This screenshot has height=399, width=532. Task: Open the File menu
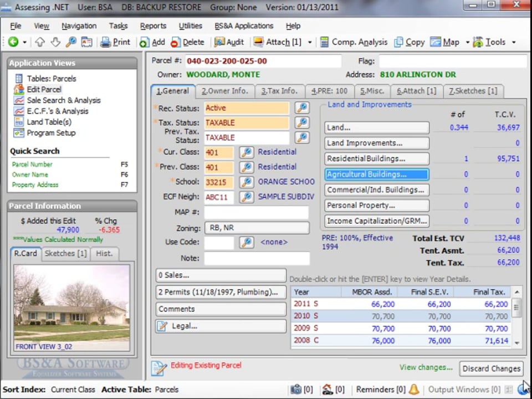[16, 26]
